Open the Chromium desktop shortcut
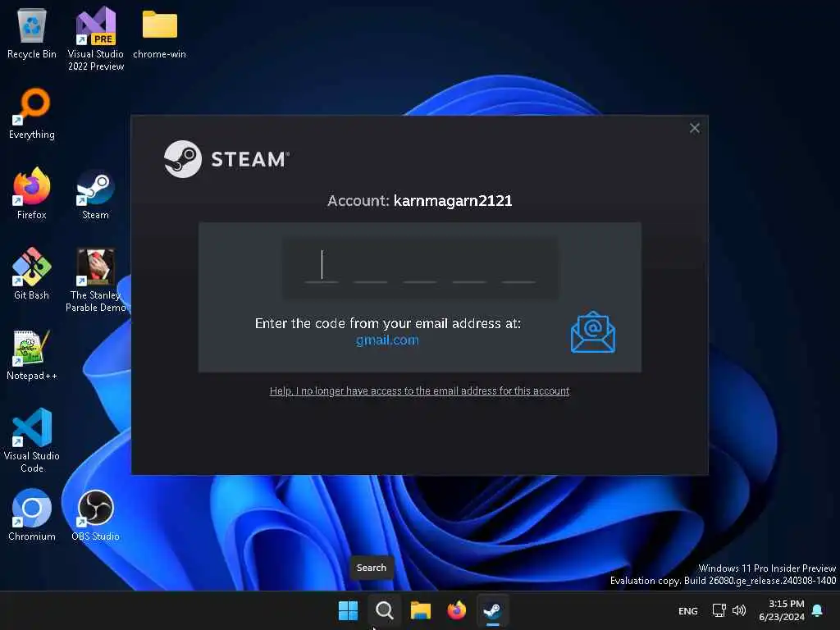Screen dimensions: 840x630 [32, 515]
